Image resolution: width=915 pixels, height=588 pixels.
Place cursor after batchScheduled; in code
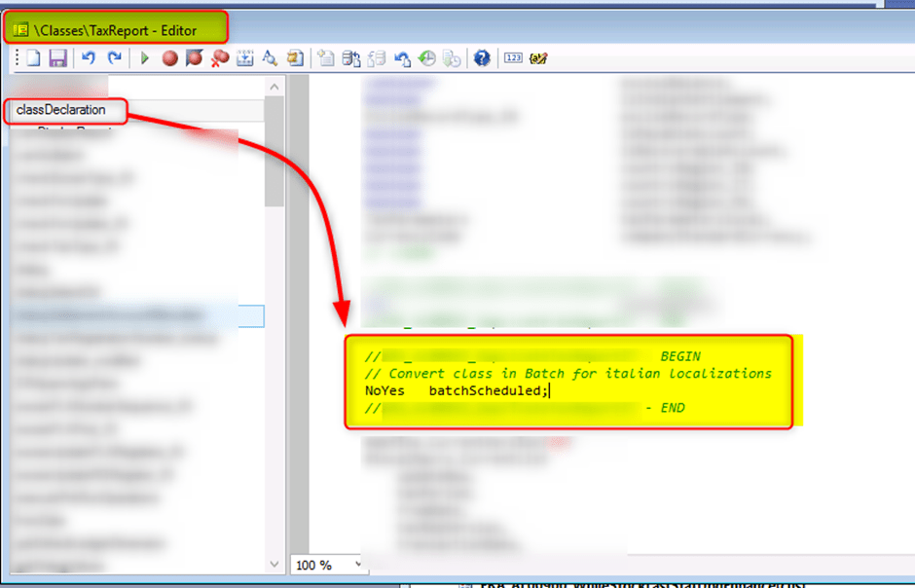[549, 390]
